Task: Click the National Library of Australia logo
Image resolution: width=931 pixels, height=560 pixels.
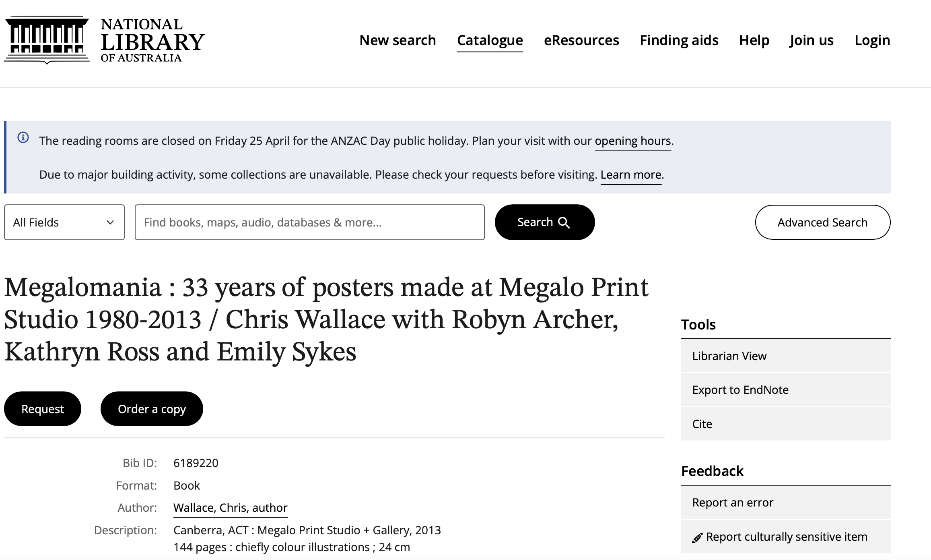Action: point(105,40)
